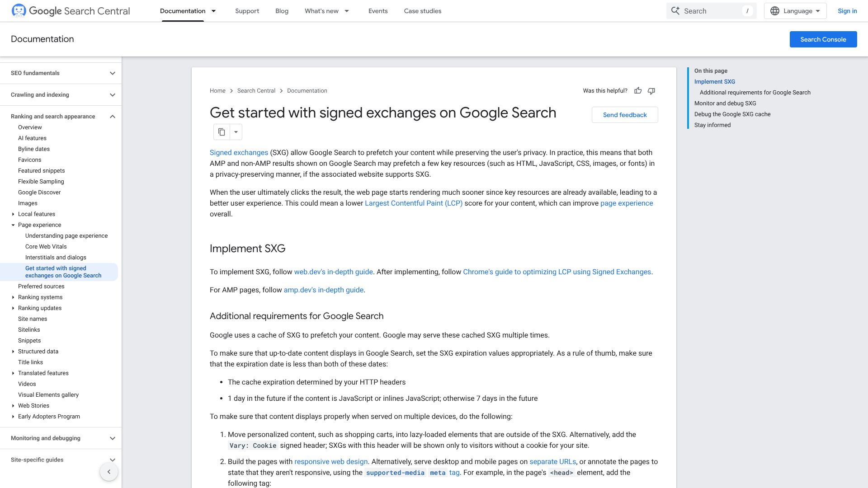Click the thumbs down not helpful icon
Viewport: 868px width, 488px height.
point(651,91)
